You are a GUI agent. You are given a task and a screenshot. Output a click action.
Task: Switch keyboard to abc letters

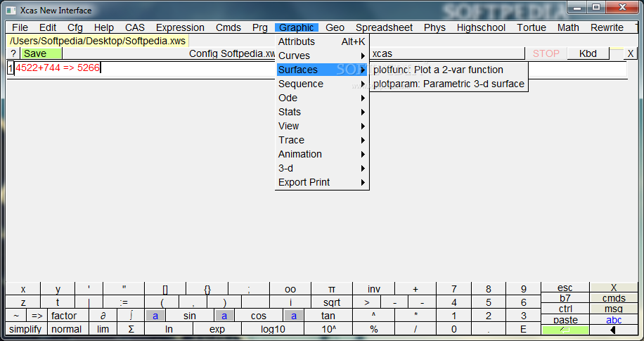click(614, 320)
